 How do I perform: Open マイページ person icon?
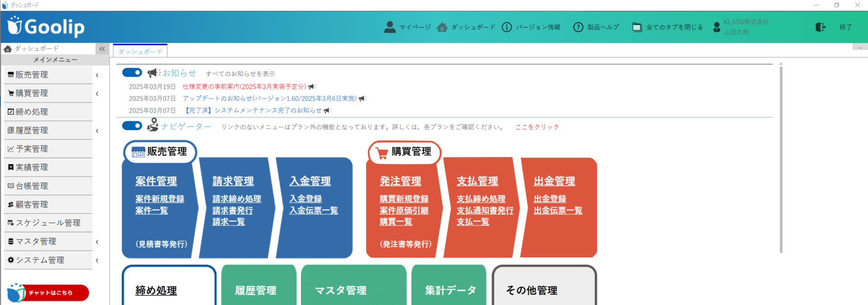coord(390,27)
